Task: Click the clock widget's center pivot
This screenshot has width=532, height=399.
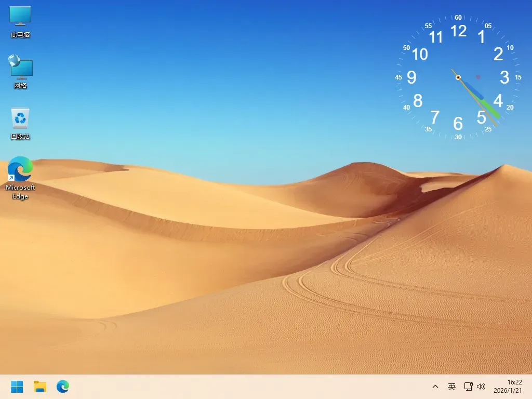Action: click(x=458, y=77)
